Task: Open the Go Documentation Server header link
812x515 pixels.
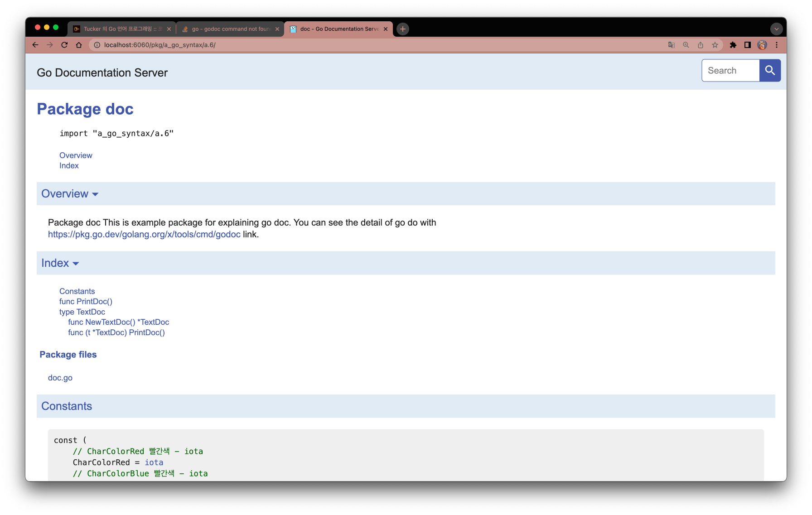Action: (102, 72)
